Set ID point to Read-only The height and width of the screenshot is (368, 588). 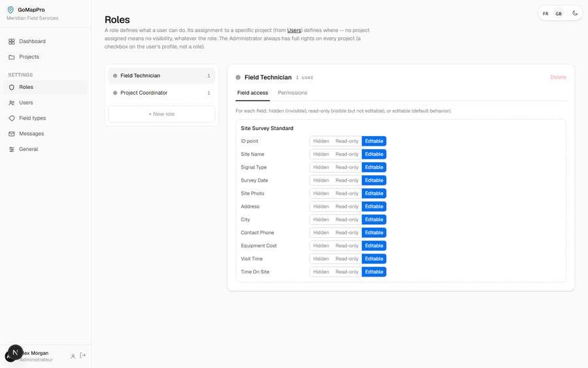coord(347,141)
